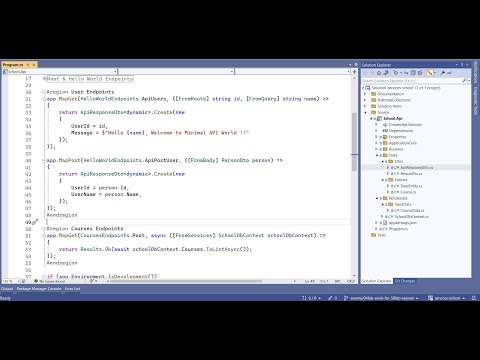This screenshot has width=480, height=360.
Task: Collapse the Data folder
Action: tap(377, 155)
